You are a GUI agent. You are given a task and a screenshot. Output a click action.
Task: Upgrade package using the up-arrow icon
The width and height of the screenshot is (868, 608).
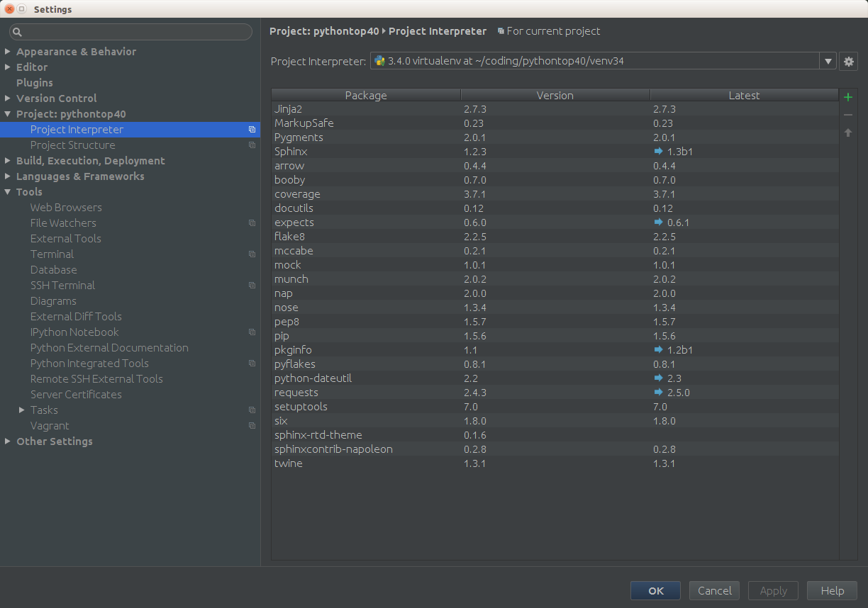point(848,132)
